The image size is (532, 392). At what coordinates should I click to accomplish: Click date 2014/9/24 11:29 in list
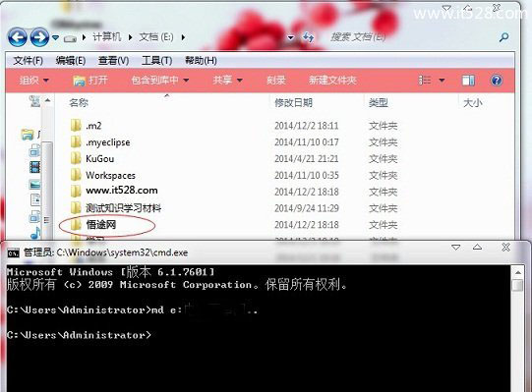307,208
